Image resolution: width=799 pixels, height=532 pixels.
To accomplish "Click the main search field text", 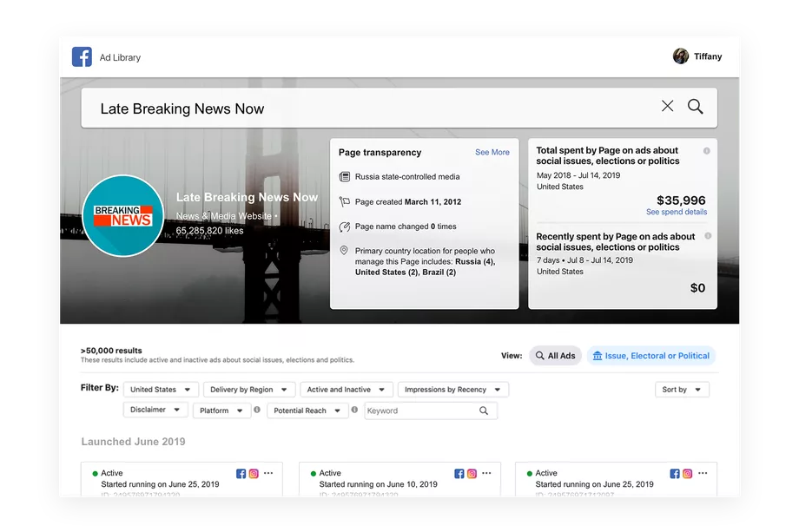I will coord(182,108).
